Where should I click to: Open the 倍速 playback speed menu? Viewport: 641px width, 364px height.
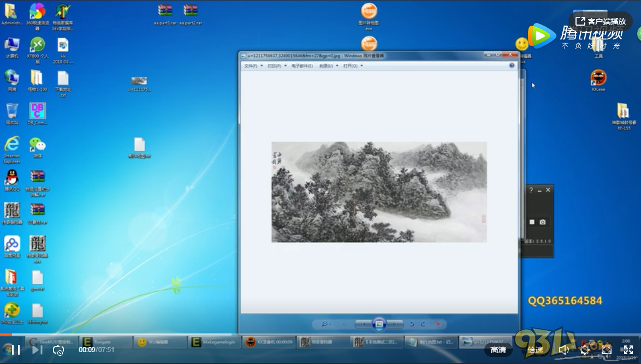535,350
